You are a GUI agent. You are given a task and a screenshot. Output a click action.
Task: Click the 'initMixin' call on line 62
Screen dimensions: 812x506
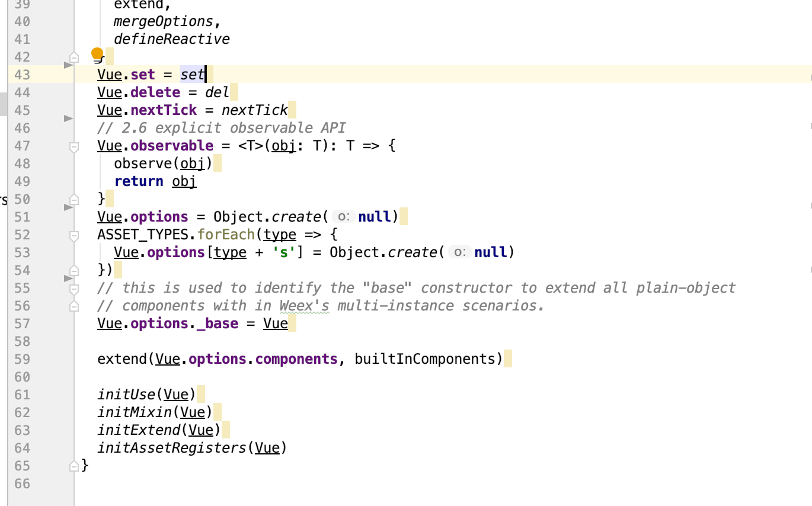[135, 412]
